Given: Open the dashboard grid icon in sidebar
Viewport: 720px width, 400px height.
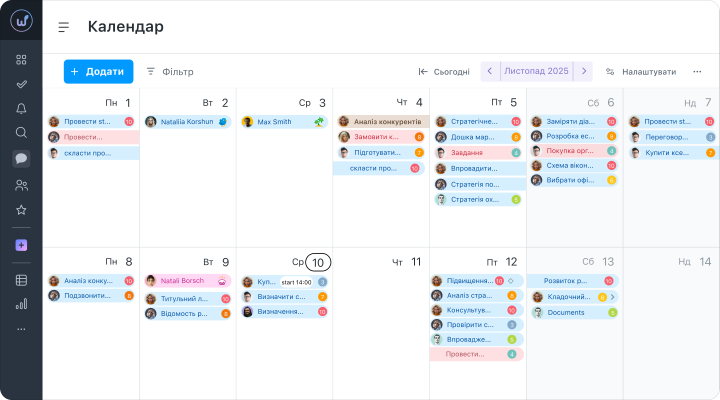Looking at the screenshot, I should (21, 60).
